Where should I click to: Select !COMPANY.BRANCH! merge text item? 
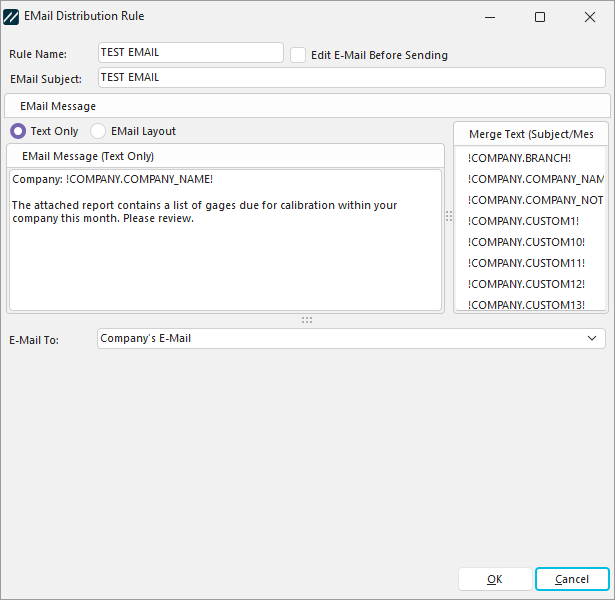tap(519, 158)
